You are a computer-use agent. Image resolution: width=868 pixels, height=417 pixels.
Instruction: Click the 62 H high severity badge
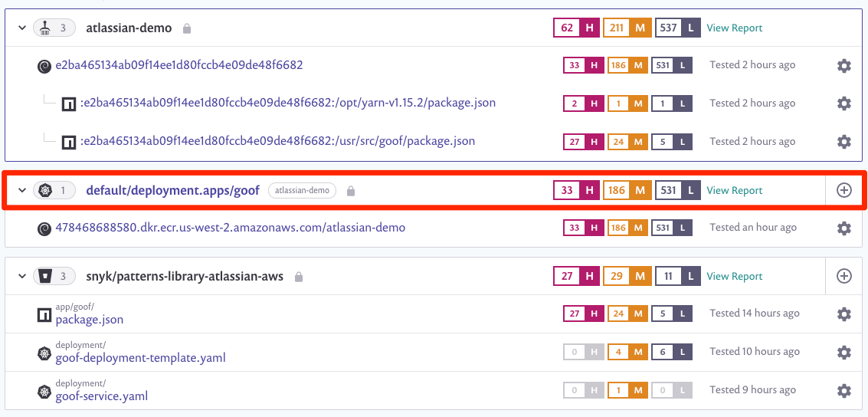pyautogui.click(x=576, y=28)
